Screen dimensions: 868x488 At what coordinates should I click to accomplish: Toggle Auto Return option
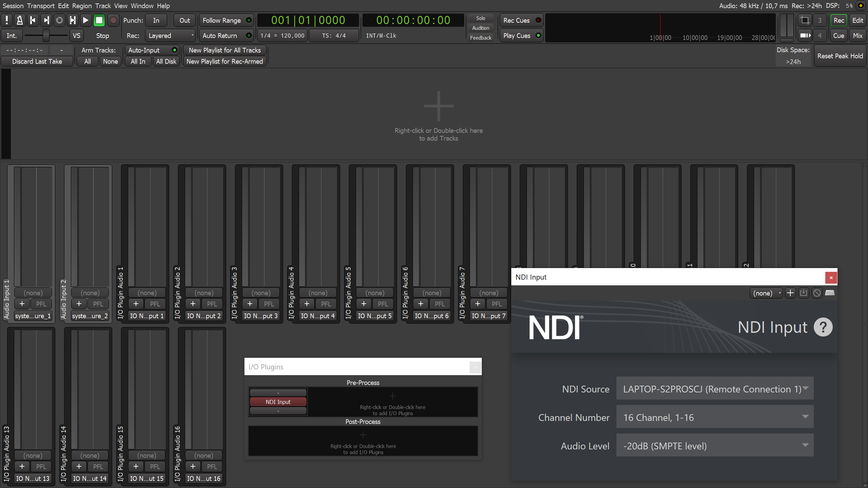point(226,36)
